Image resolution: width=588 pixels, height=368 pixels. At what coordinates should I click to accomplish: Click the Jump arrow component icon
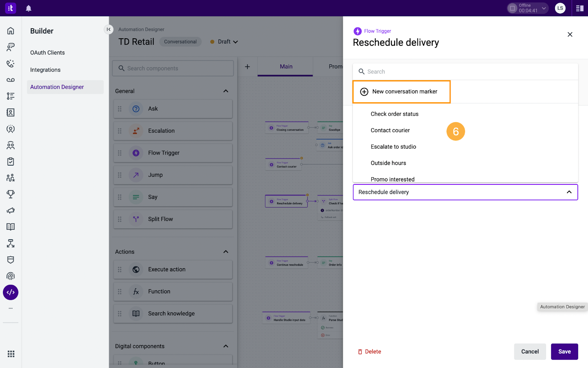(136, 175)
